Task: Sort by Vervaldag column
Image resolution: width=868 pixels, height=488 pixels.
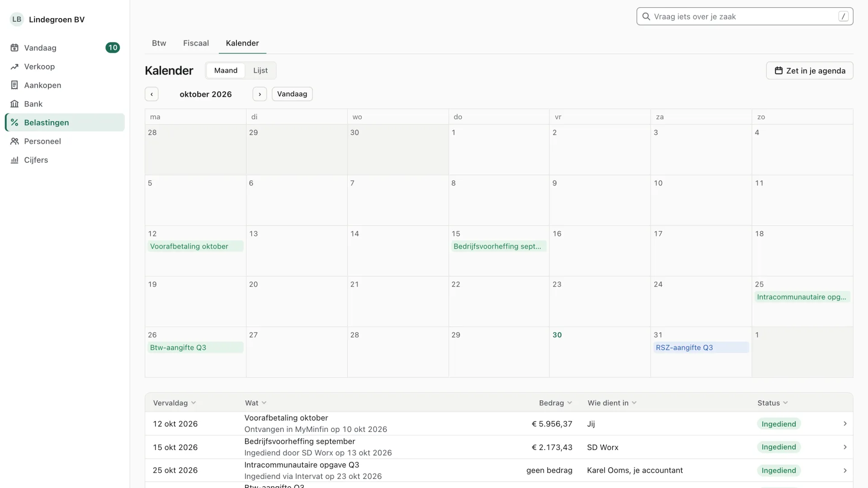Action: pos(175,403)
